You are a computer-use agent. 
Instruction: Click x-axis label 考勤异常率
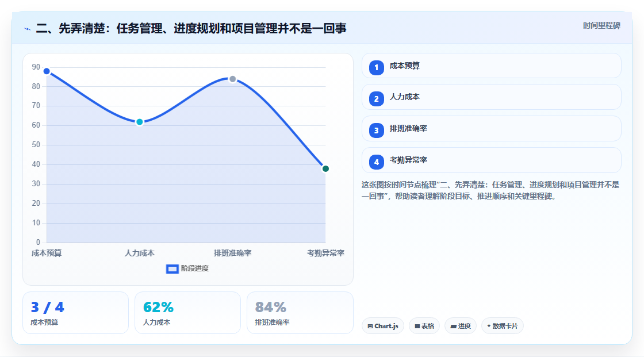pos(325,253)
